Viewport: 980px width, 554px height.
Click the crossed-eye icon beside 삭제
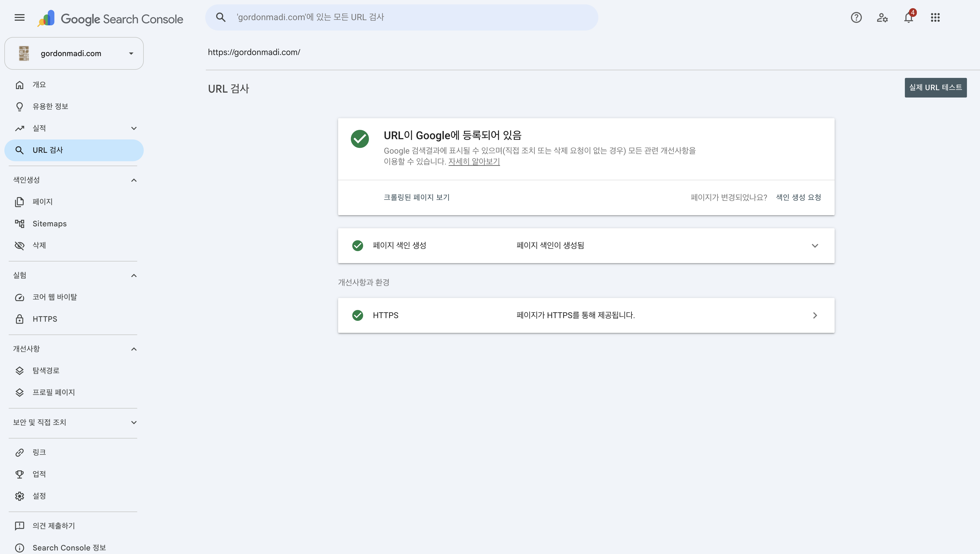click(19, 246)
